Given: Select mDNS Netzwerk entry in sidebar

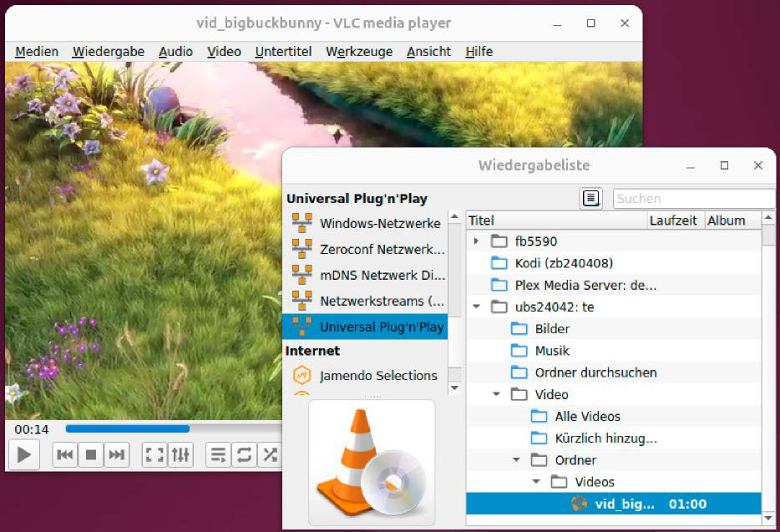Looking at the screenshot, I should tap(365, 275).
